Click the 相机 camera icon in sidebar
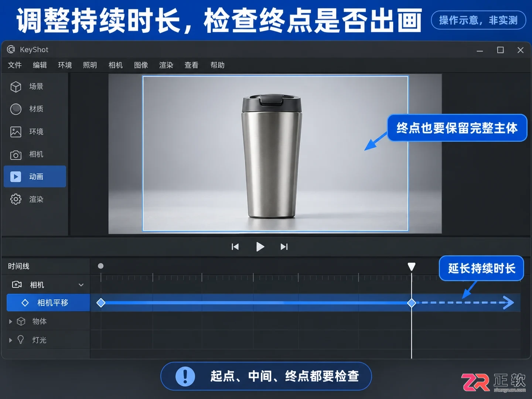This screenshot has width=532, height=399. click(x=16, y=155)
